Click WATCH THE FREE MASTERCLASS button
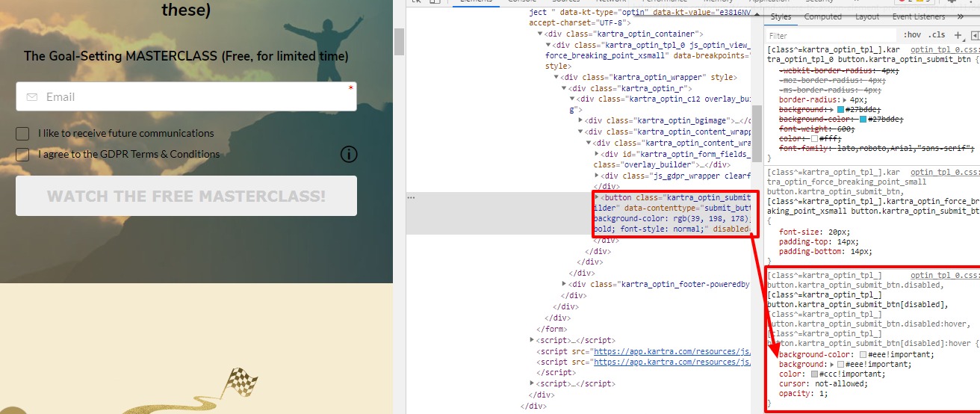The width and height of the screenshot is (980, 414). pos(186,196)
